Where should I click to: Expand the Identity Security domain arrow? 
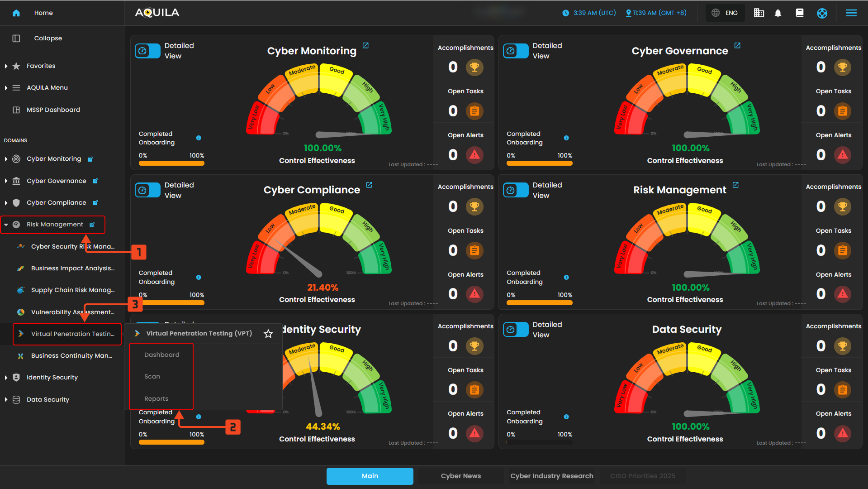(6, 378)
